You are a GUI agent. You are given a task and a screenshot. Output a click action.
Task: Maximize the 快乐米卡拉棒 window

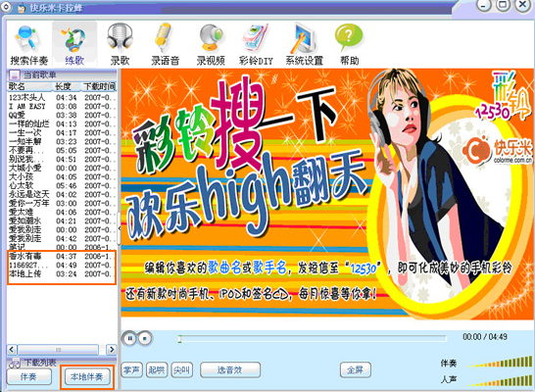point(503,5)
